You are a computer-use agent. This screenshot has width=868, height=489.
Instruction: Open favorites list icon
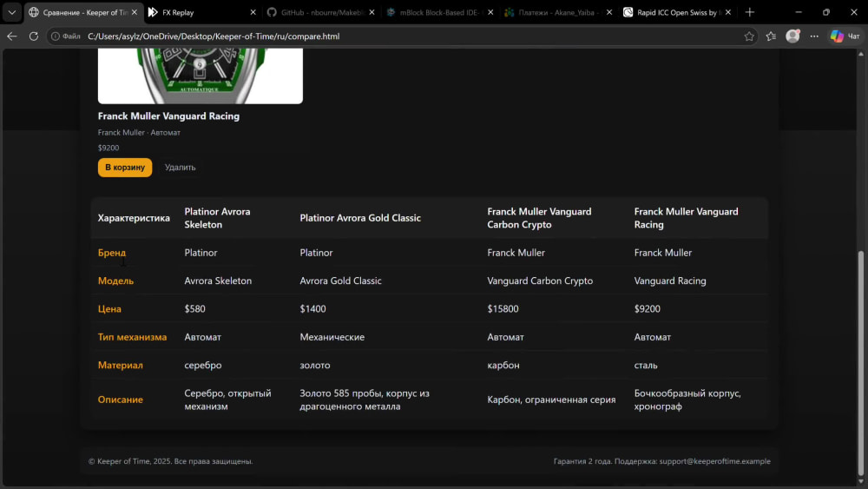[771, 36]
